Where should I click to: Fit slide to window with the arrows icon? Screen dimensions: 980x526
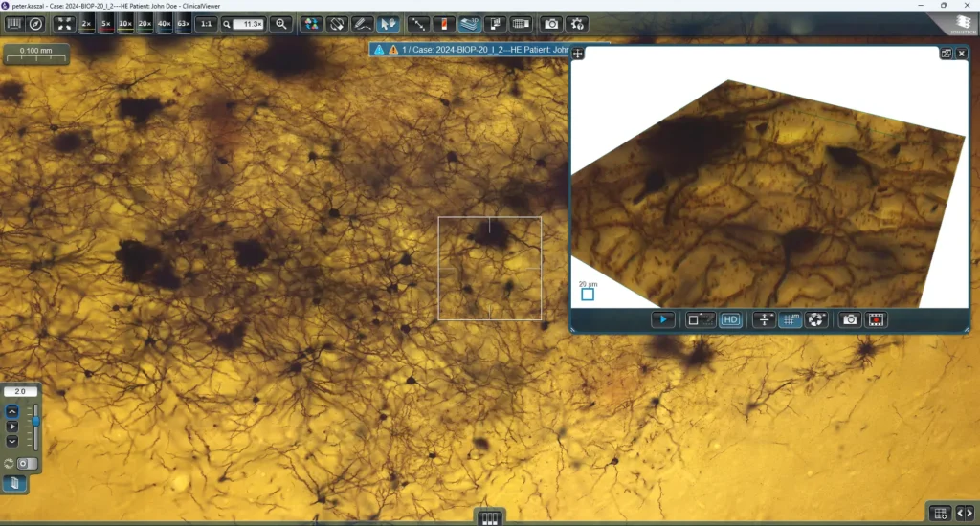[64, 24]
